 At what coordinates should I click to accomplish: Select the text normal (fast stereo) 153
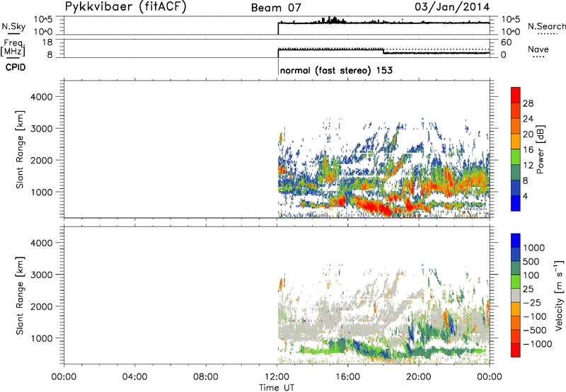tap(336, 70)
